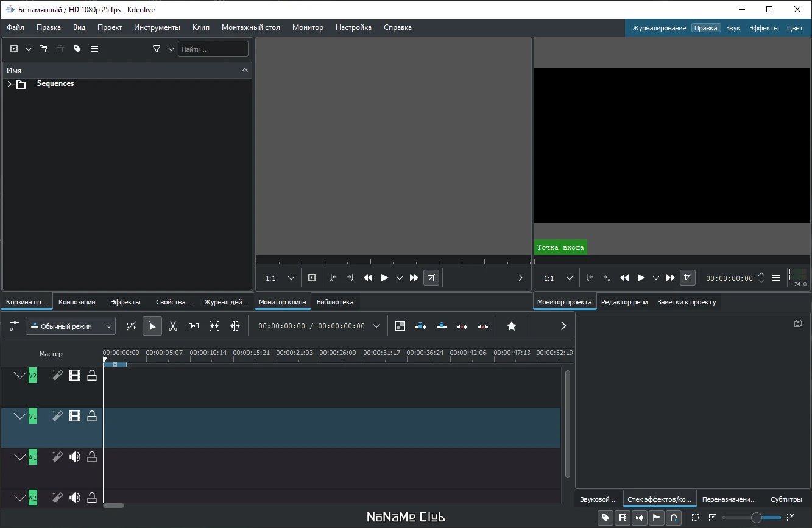Mute the A1 audio track
This screenshot has width=812, height=528.
point(75,457)
